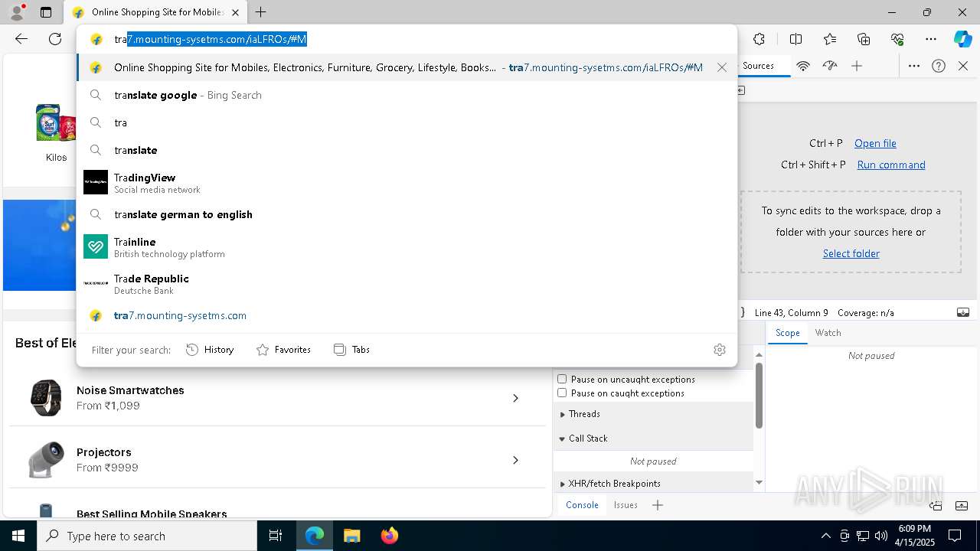The image size is (980, 551).
Task: Click the pretty print braces icon
Action: pyautogui.click(x=743, y=312)
